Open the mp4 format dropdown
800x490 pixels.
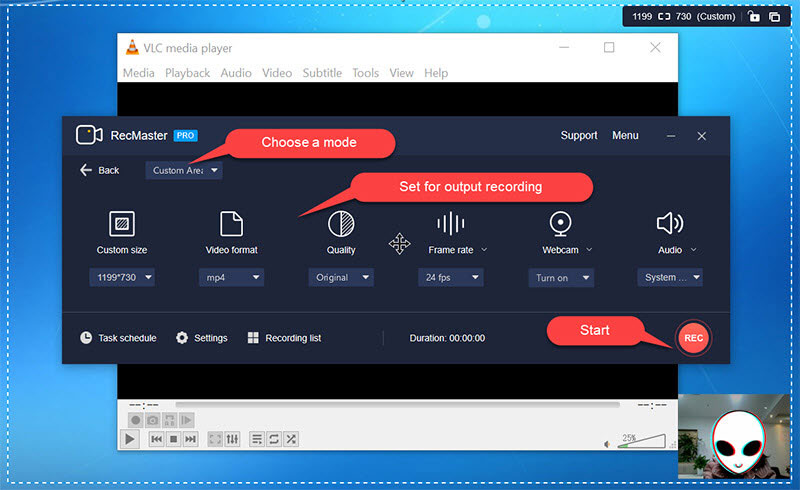point(231,277)
